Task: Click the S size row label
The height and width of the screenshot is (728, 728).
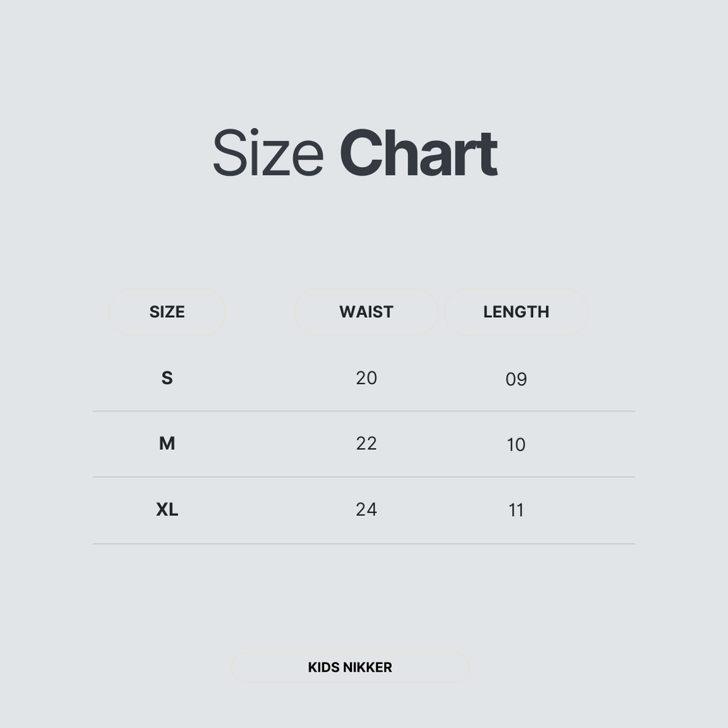Action: pos(167,378)
